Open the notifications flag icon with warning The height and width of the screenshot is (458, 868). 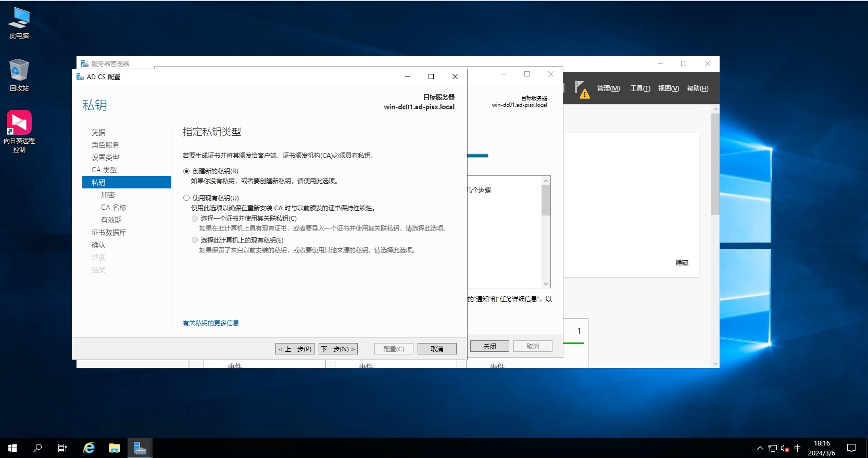(581, 88)
